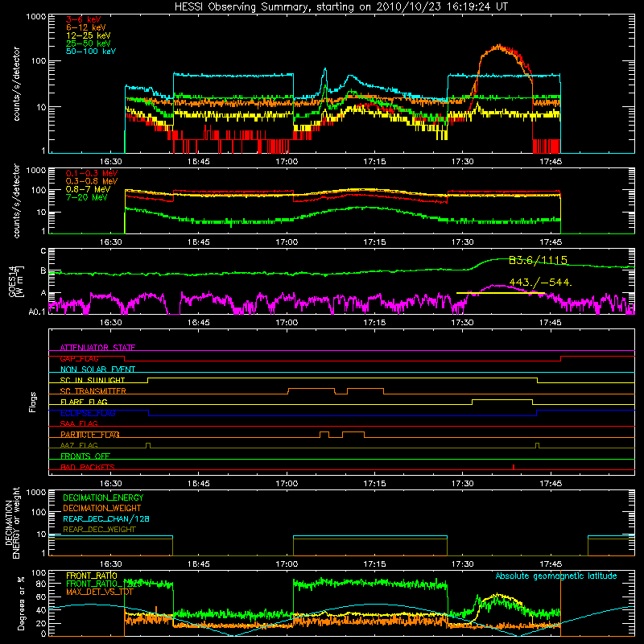
Task: Select the A0.1 tick label on the GOES axis
Action: click(x=37, y=312)
